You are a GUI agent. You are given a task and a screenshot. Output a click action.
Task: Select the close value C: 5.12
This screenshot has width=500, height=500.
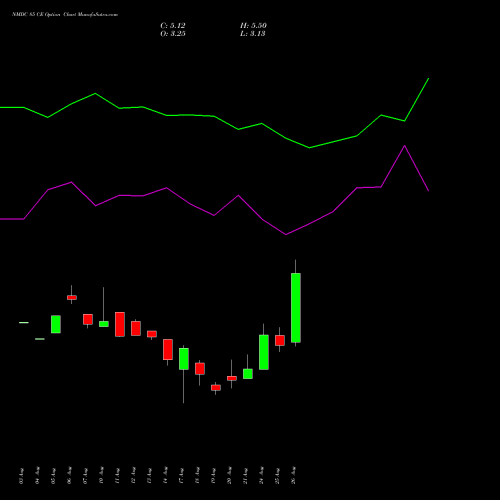pos(173,26)
